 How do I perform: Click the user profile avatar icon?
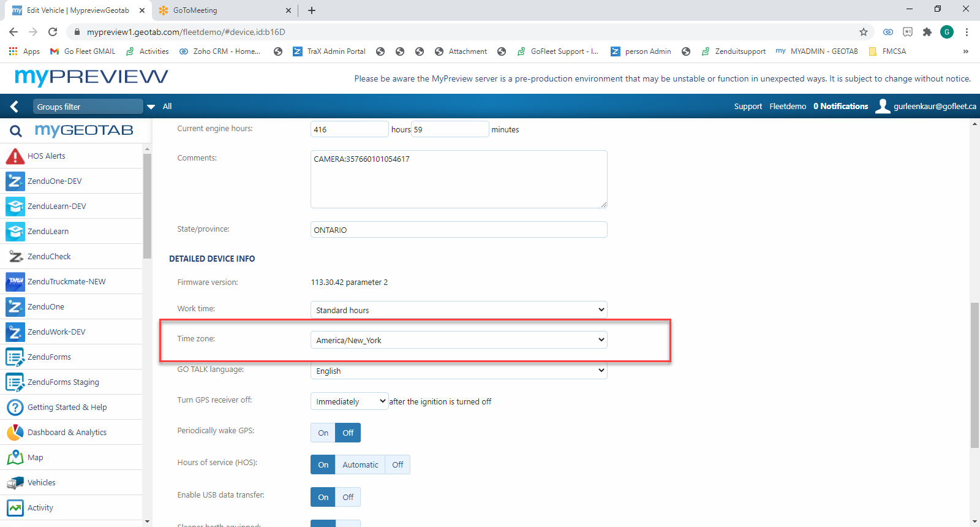click(x=883, y=107)
